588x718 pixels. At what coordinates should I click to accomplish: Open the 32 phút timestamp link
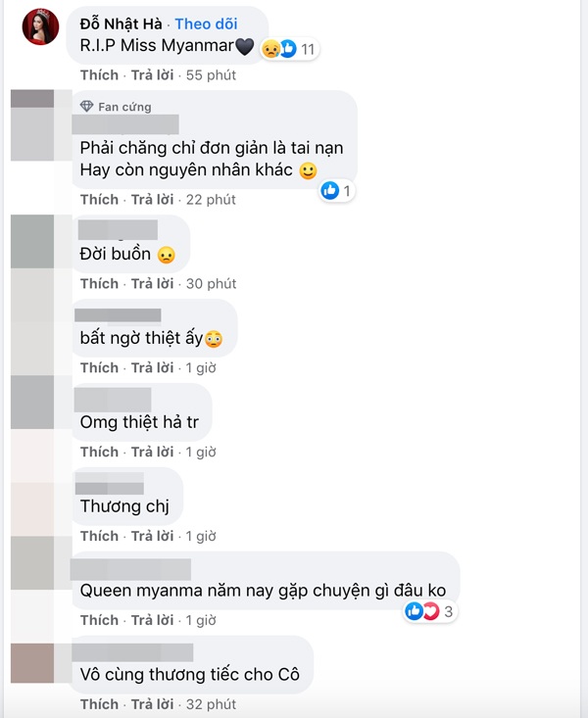tap(211, 704)
